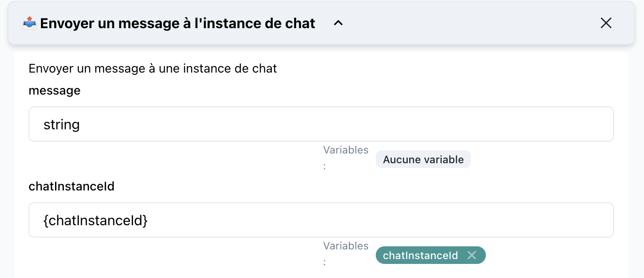Click the string placeholder text
The height and width of the screenshot is (278, 644).
(x=62, y=124)
